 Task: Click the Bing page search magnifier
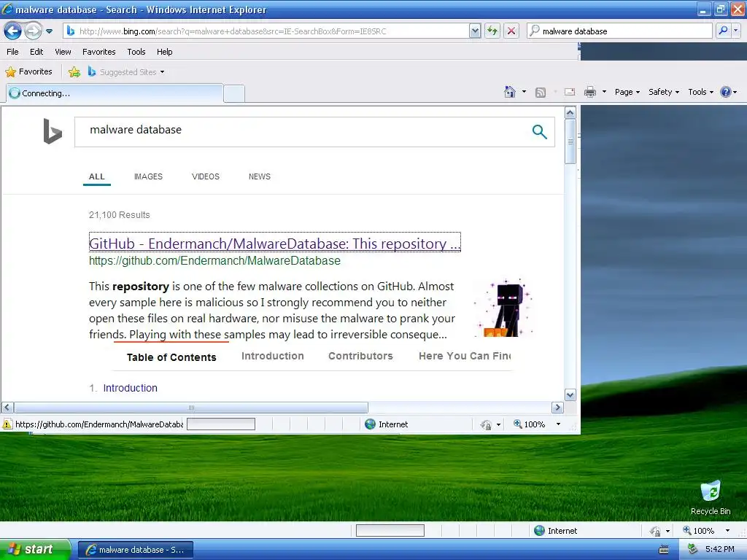[539, 132]
